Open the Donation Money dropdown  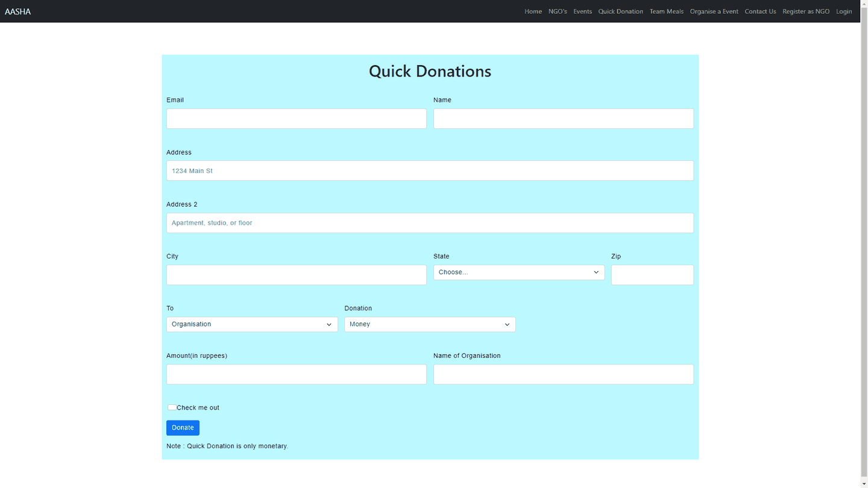pos(430,324)
